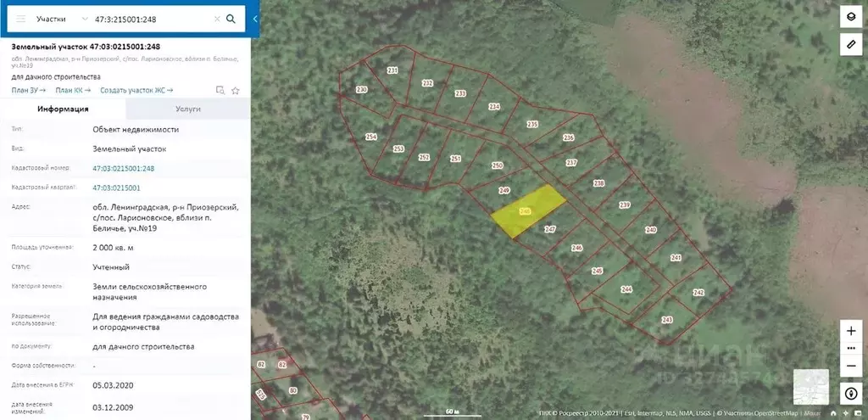Click the geolocation button
Viewport: 868px width, 420px height.
851,394
